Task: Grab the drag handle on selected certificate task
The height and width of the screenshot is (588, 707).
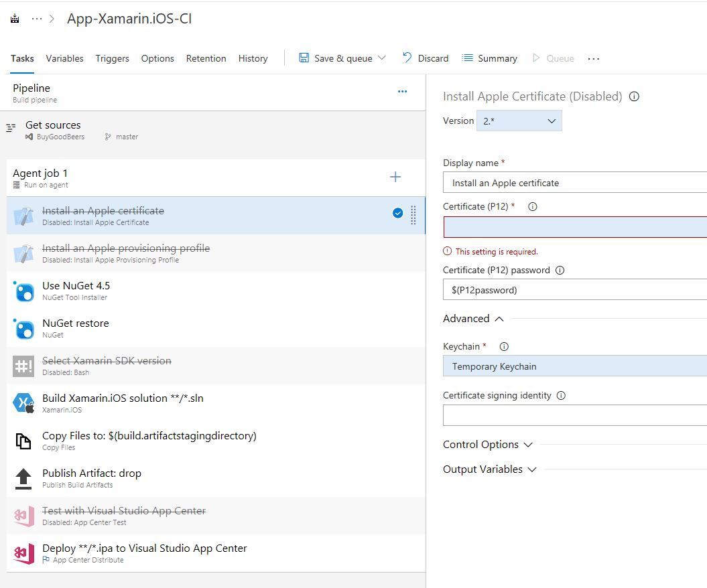Action: point(413,216)
